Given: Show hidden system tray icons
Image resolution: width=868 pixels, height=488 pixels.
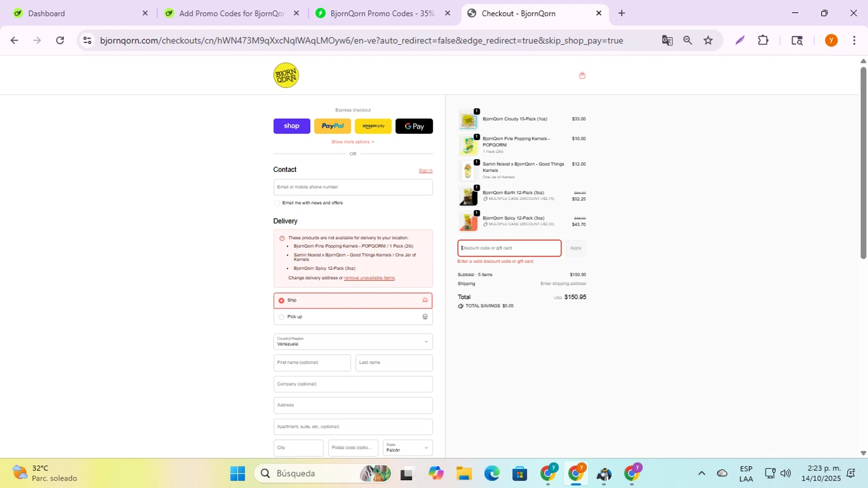Looking at the screenshot, I should 701,474.
